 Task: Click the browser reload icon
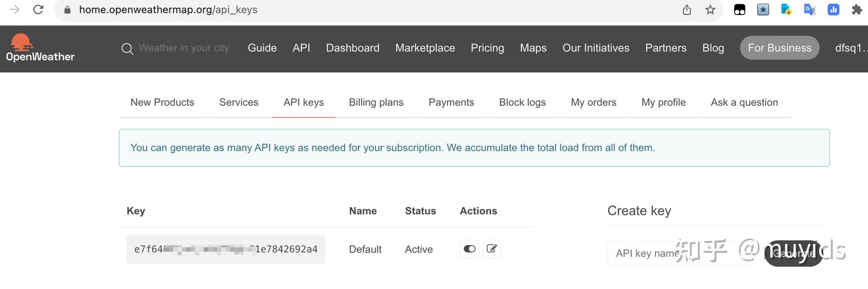39,10
